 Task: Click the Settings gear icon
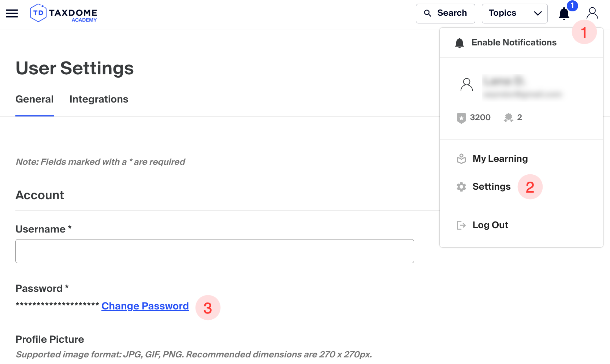461,187
